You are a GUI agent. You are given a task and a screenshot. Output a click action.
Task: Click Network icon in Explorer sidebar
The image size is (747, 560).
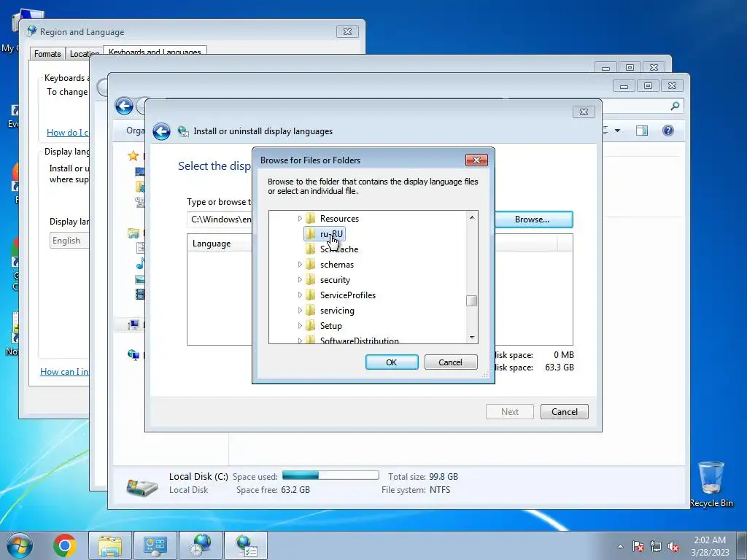click(x=133, y=355)
